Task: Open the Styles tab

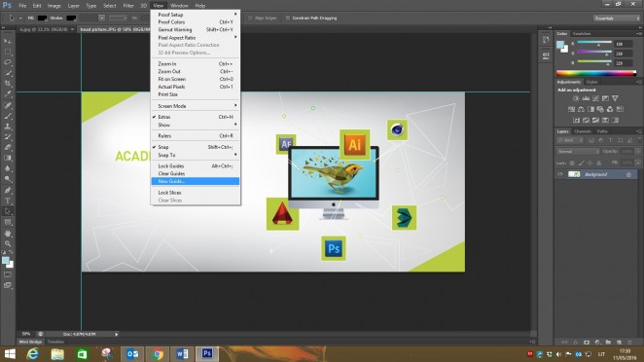Action: [x=591, y=82]
